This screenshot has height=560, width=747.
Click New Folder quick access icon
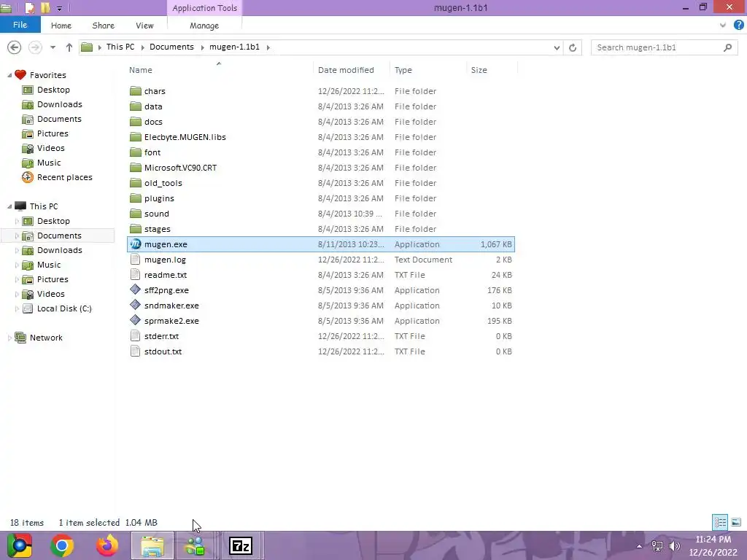point(45,7)
